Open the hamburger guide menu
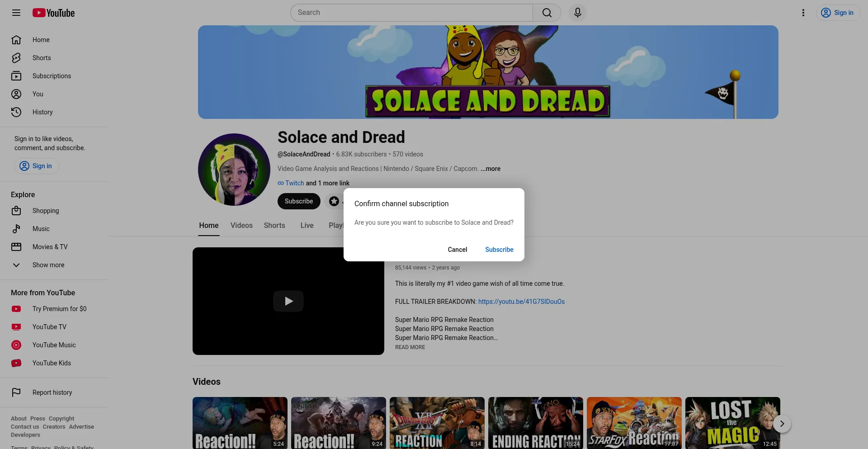 [x=16, y=13]
